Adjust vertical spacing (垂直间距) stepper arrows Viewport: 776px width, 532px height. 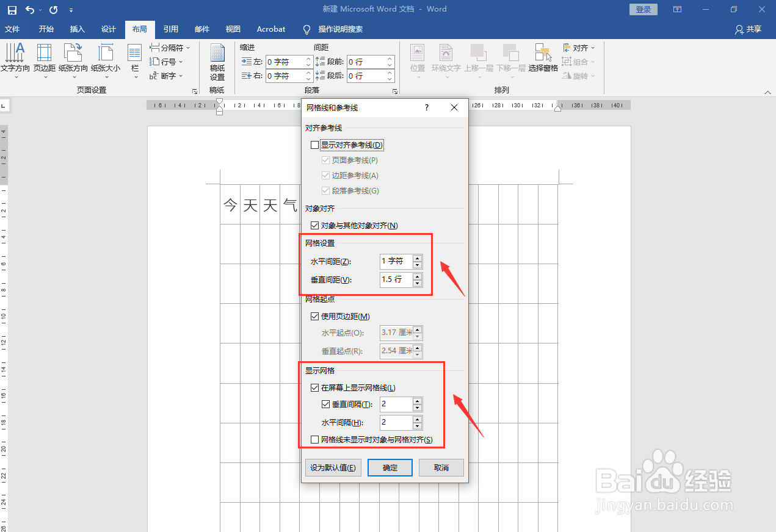417,279
